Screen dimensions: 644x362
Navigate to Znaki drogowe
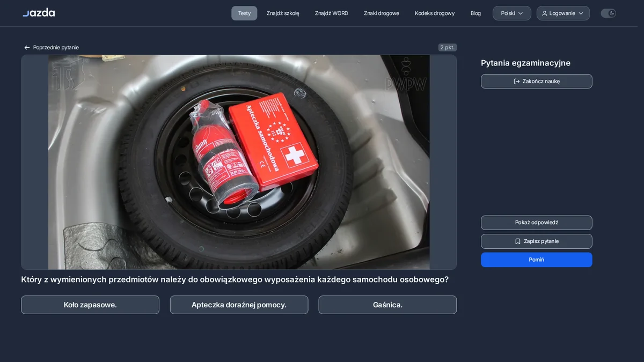[382, 13]
